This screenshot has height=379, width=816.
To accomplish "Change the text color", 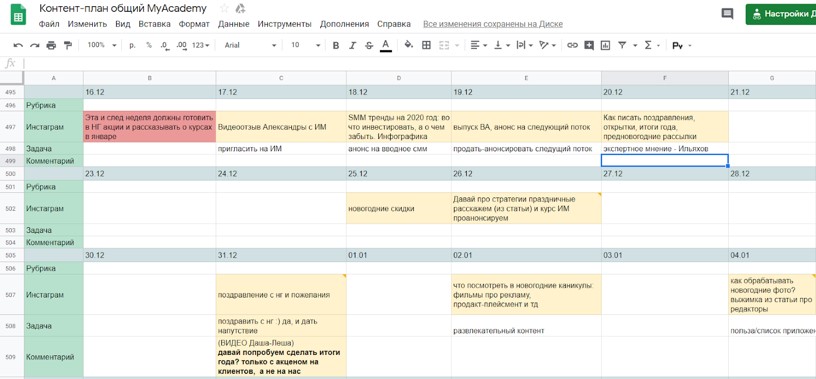I will [x=386, y=45].
